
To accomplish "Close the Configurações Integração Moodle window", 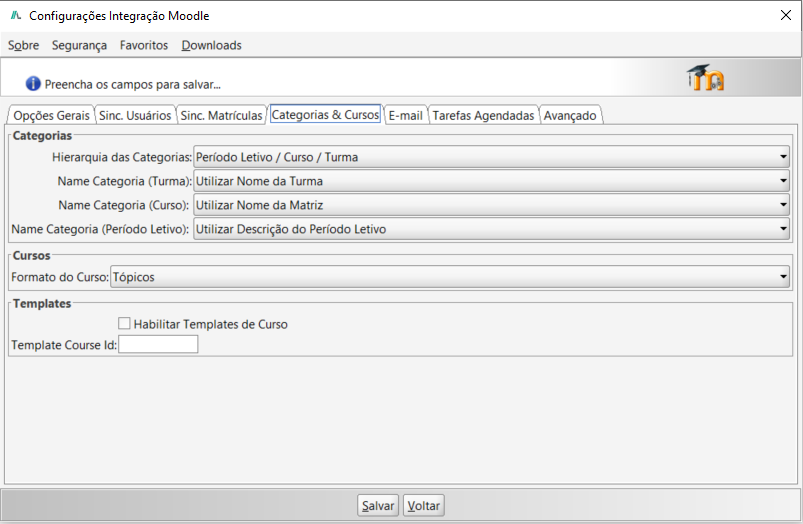I will (786, 15).
